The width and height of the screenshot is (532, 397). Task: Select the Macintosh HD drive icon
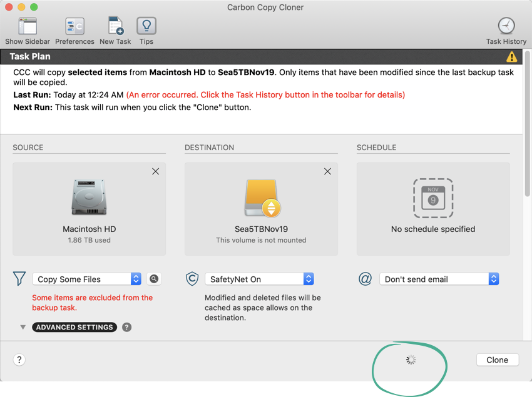click(x=89, y=198)
